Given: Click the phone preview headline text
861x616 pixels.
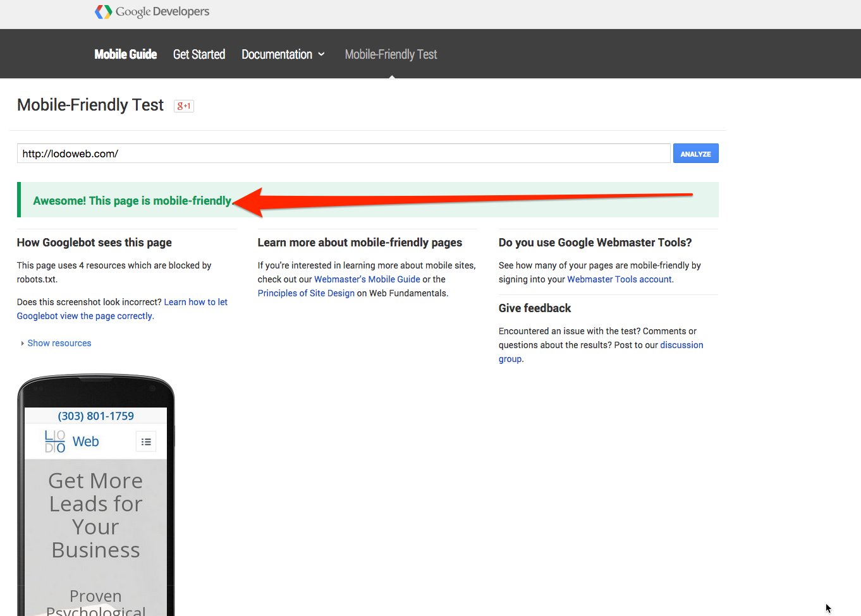Looking at the screenshot, I should click(96, 515).
